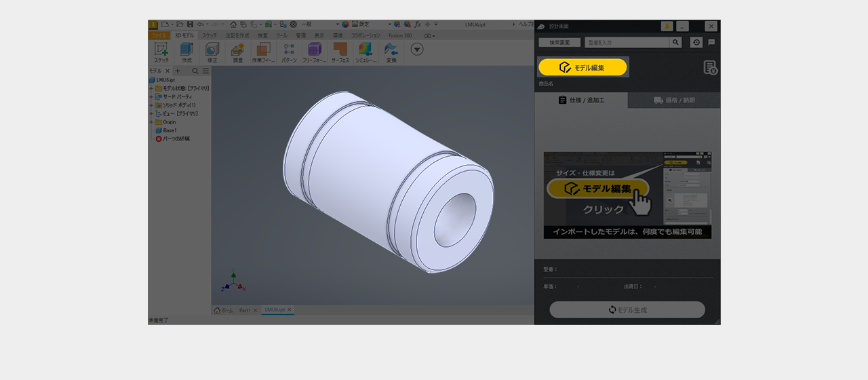This screenshot has width=868, height=380.
Task: Select the 修正 (Modify) ribbon tool
Action: (x=212, y=50)
